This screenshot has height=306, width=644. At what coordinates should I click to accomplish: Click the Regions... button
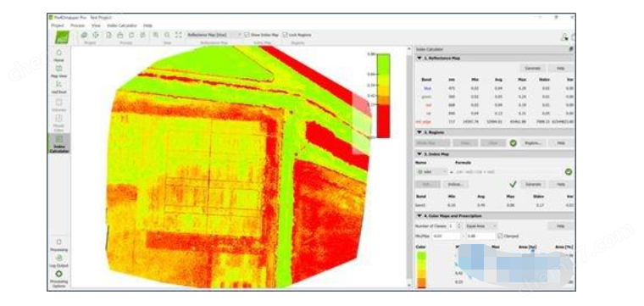click(x=533, y=143)
